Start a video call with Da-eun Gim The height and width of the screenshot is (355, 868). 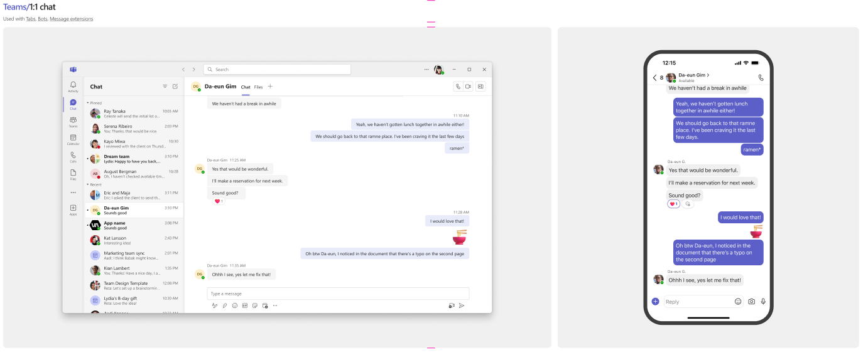click(x=468, y=87)
